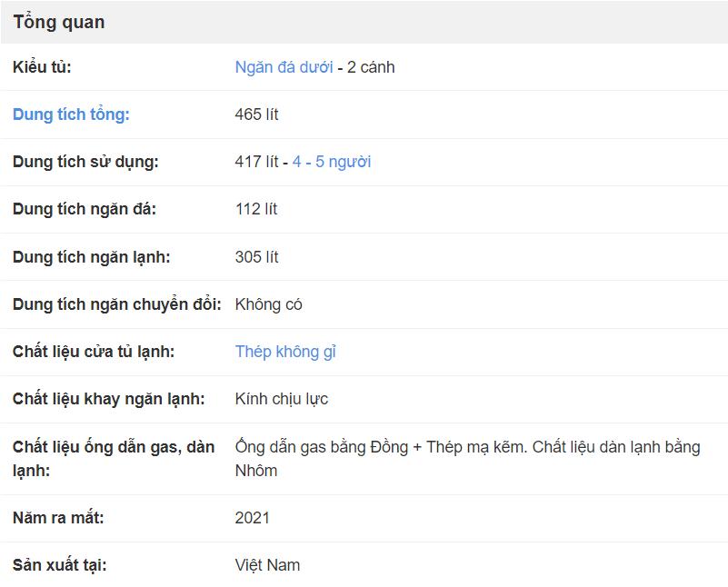Click the "Kính chịu lực" tray material value
Viewport: 728px width, 587px height.
[x=281, y=399]
